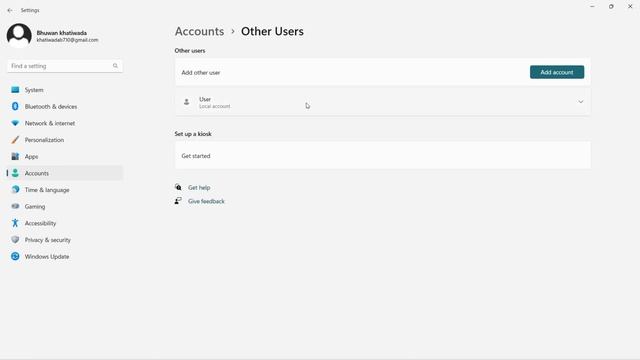
Task: Click Accounts in the breadcrumb
Action: (x=199, y=31)
